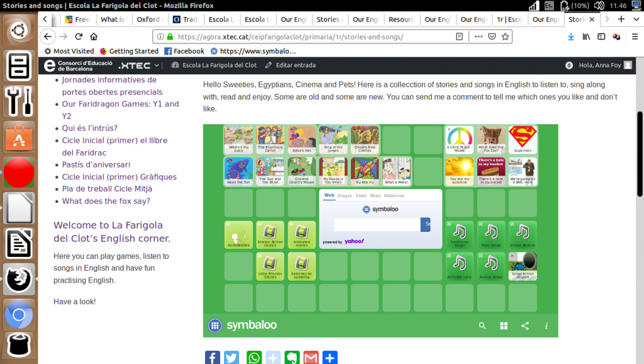Click the Symbaloo share icon

click(x=525, y=326)
